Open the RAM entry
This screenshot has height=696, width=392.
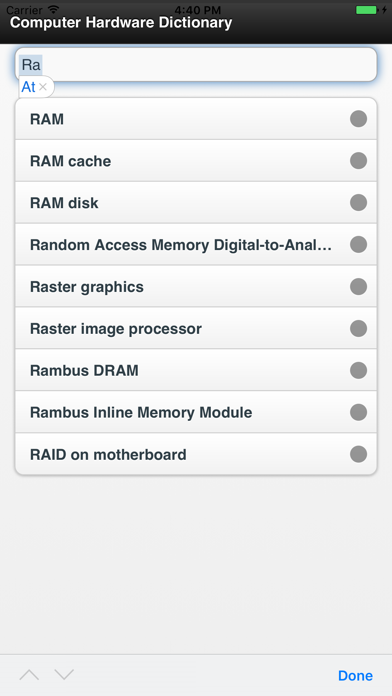196,119
